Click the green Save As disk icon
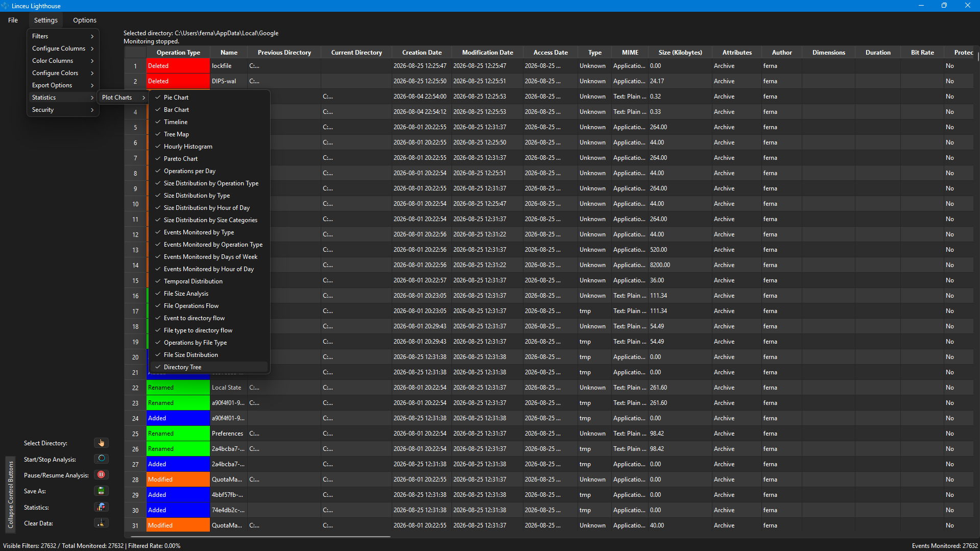980x551 pixels. pos(101,491)
